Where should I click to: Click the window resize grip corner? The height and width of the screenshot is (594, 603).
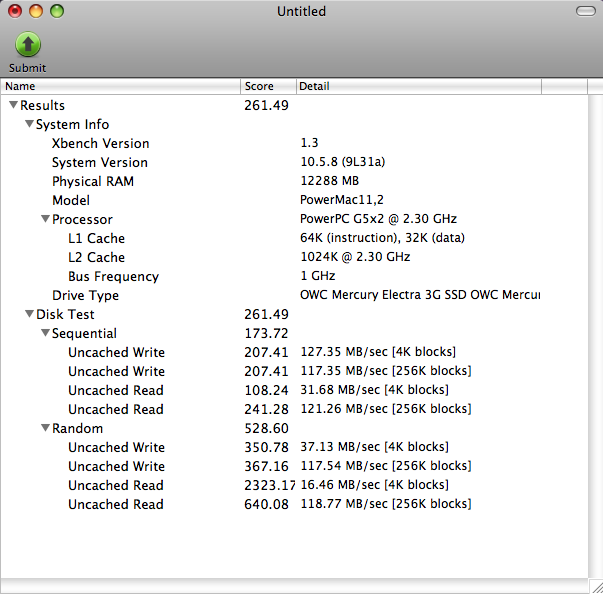click(x=596, y=587)
